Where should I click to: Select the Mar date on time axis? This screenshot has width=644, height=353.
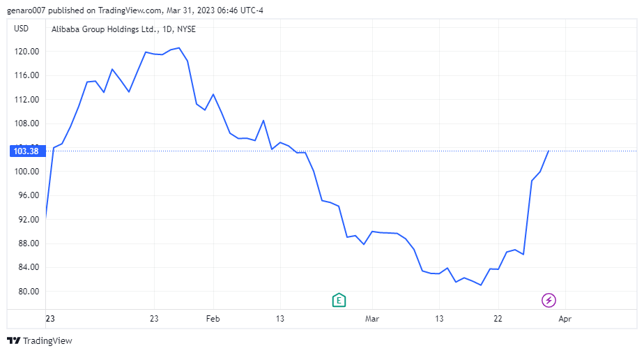pyautogui.click(x=372, y=319)
